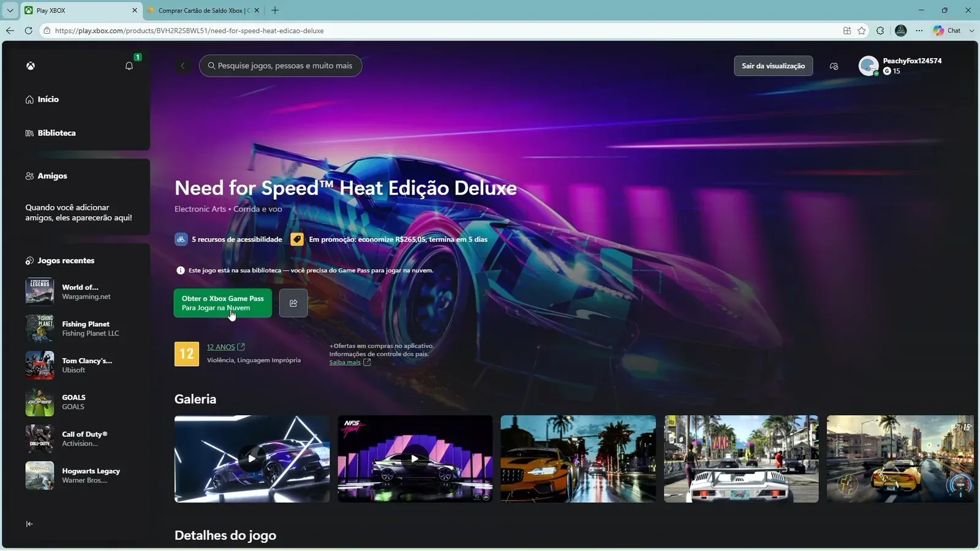
Task: Click Obter o Xbox Game Pass button
Action: (x=223, y=303)
